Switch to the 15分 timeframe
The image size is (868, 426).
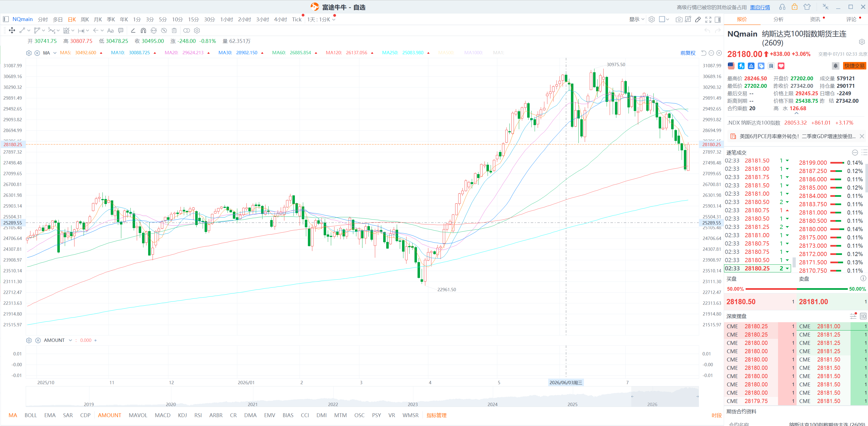click(x=194, y=20)
